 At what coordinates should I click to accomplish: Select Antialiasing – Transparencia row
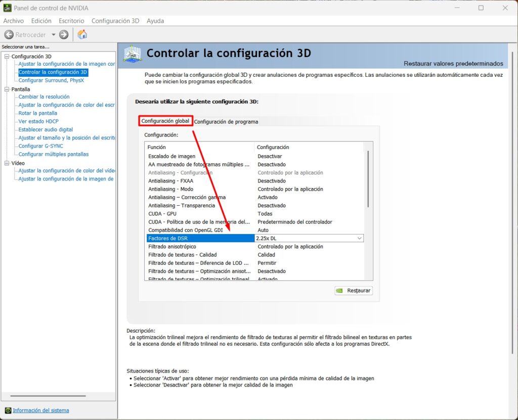255,205
